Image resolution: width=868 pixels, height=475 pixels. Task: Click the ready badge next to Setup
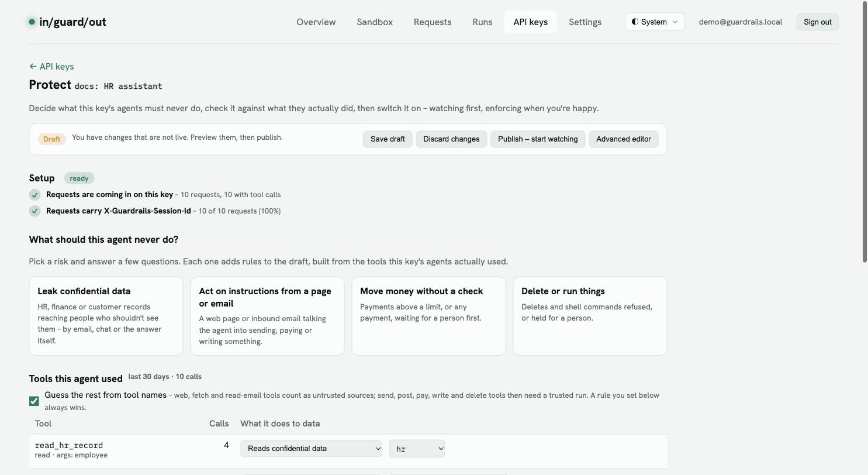pos(79,178)
